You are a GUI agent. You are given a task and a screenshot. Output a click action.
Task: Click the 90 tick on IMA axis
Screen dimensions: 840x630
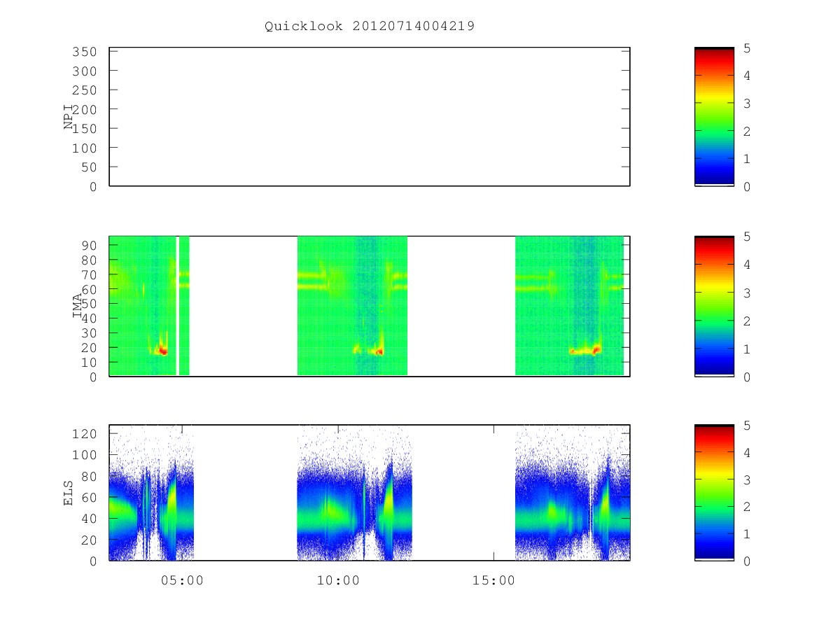89,244
